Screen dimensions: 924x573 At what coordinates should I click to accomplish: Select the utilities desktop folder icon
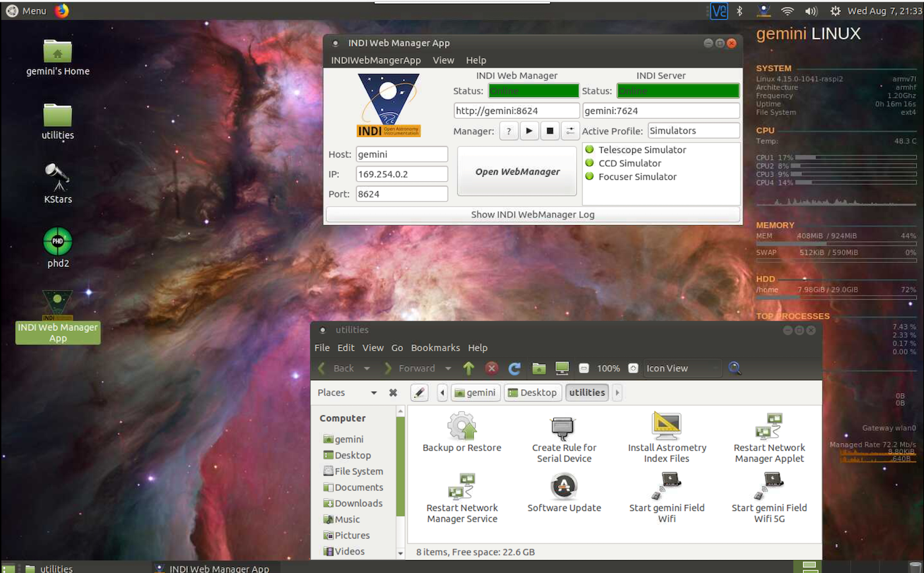point(58,121)
